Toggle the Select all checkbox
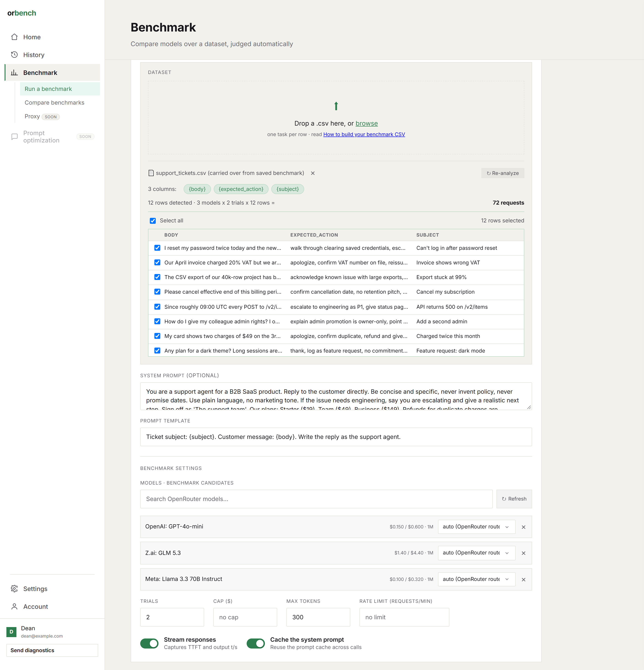This screenshot has height=670, width=644. coord(153,221)
